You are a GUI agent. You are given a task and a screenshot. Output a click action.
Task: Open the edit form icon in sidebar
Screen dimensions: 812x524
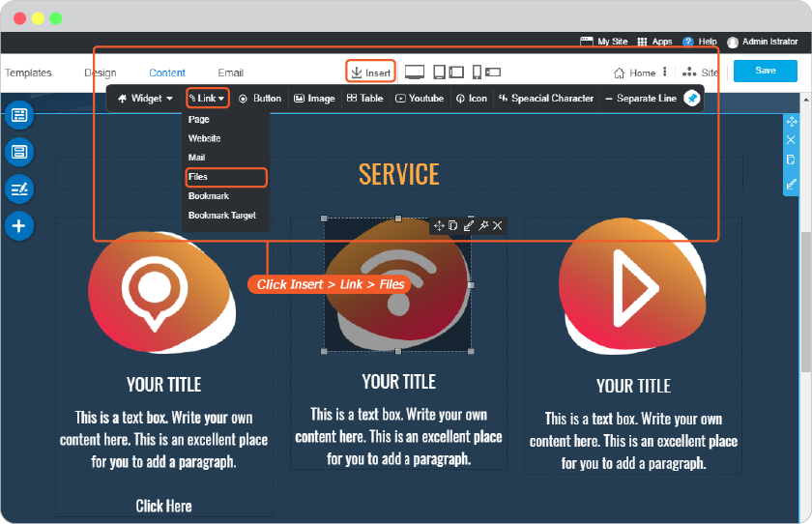point(19,189)
